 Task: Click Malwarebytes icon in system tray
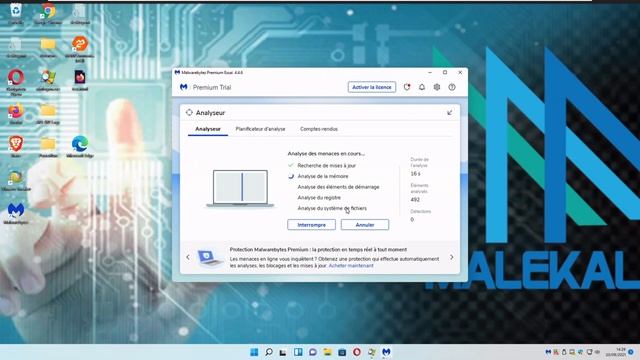548,352
